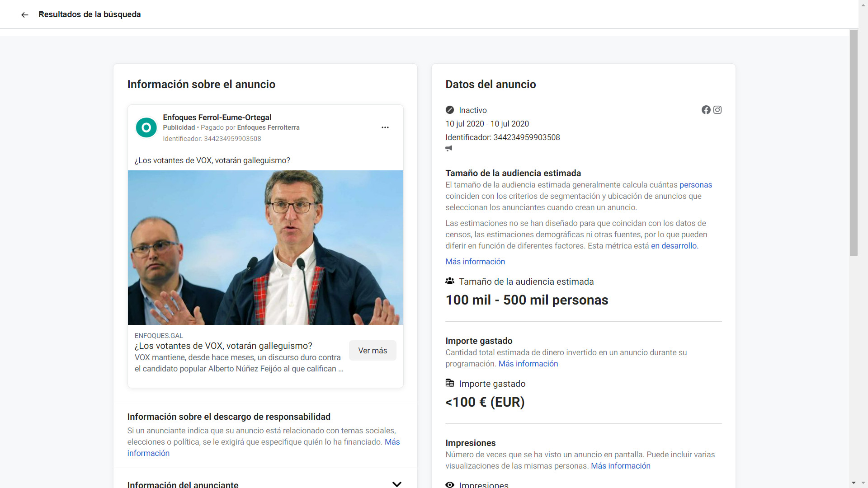The height and width of the screenshot is (488, 868).
Task: Click the Inactivo status icon
Action: pyautogui.click(x=449, y=110)
